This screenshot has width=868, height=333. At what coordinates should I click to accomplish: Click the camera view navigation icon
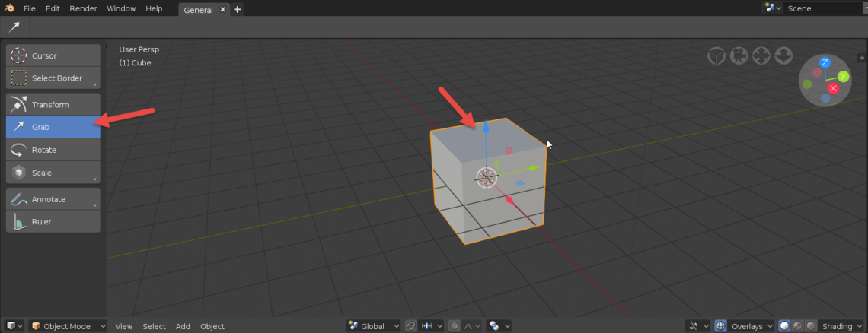[739, 55]
